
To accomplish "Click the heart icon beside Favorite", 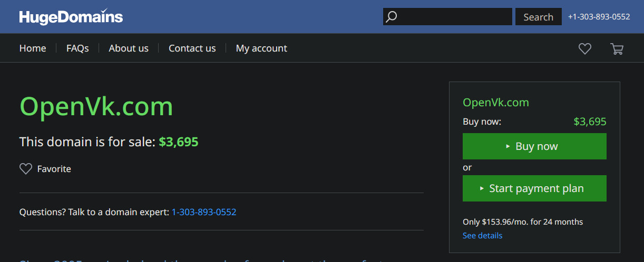I will [x=26, y=169].
